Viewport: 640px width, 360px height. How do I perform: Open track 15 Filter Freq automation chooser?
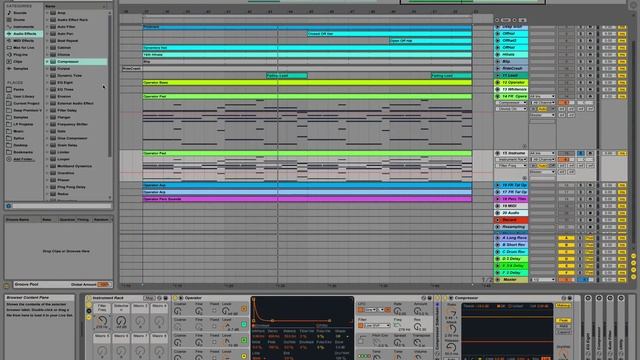click(x=511, y=166)
